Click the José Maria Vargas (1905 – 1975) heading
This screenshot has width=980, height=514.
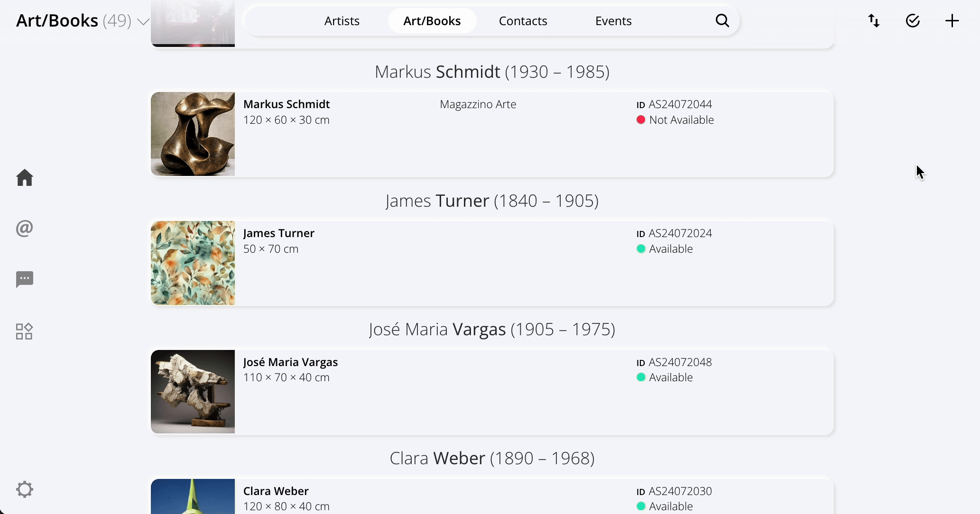tap(492, 330)
